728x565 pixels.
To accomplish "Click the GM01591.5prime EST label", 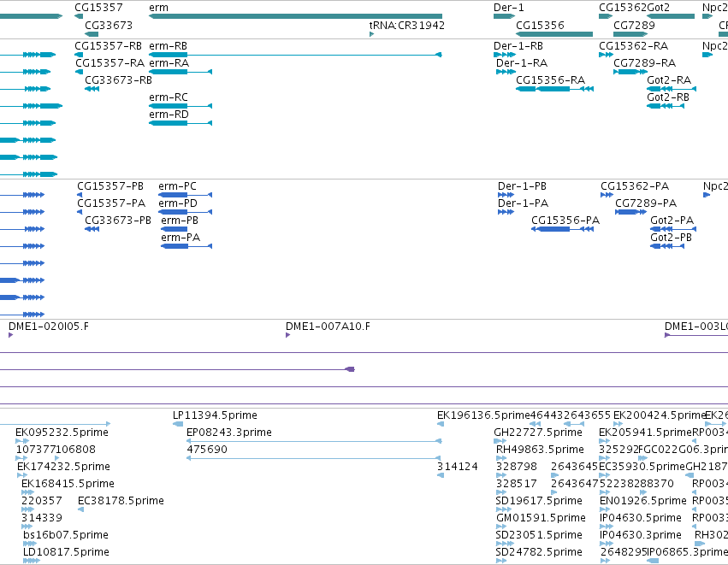I will click(540, 518).
